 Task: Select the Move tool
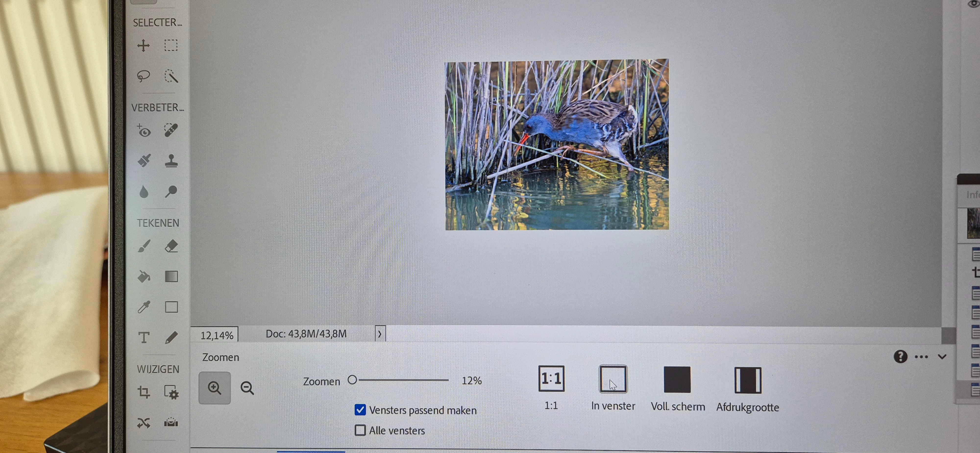(143, 46)
